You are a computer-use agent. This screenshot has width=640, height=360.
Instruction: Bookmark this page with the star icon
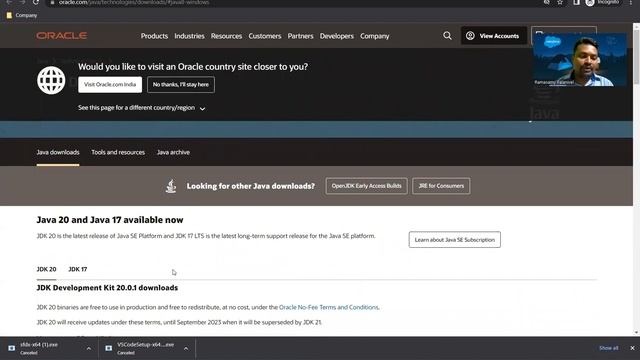[x=560, y=2]
